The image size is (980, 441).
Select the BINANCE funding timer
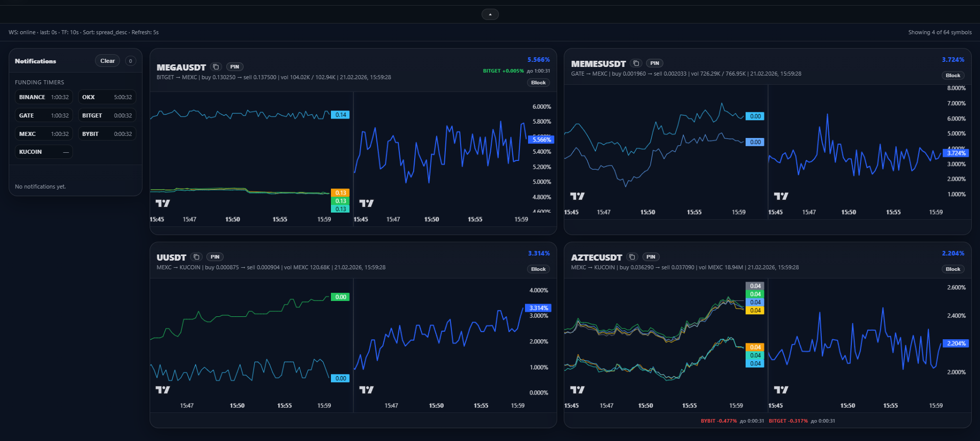43,97
